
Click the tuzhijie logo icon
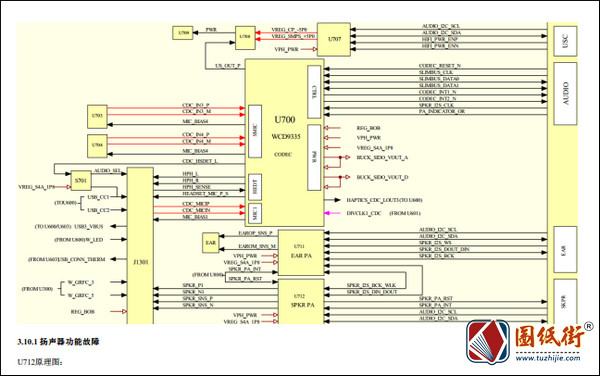(x=488, y=342)
